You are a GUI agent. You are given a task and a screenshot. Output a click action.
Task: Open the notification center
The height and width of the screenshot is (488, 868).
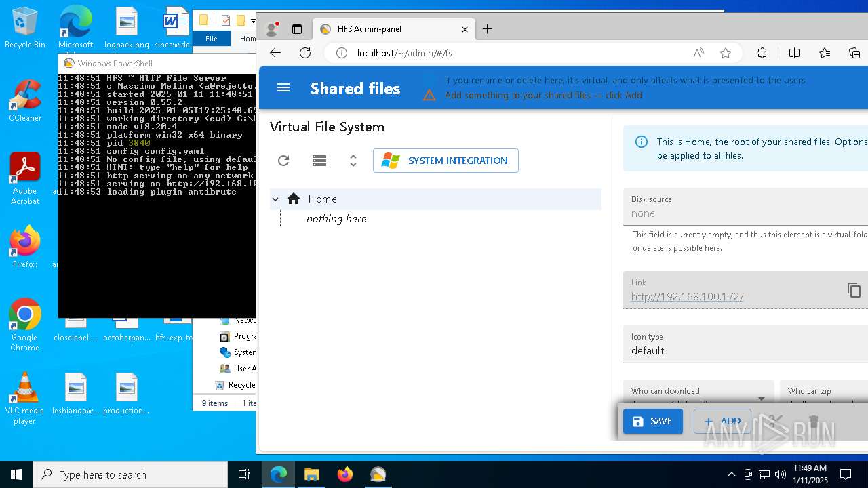[x=846, y=474]
